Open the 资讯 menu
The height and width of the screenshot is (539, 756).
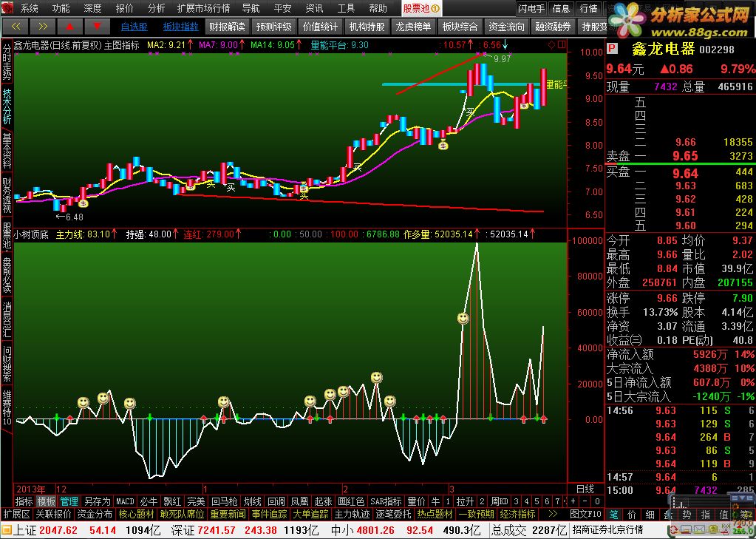[x=314, y=8]
